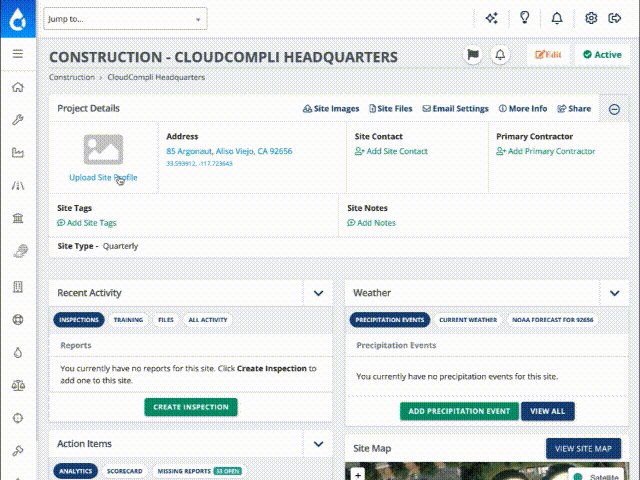
Task: Click Add Primary Contractor
Action: click(x=546, y=151)
